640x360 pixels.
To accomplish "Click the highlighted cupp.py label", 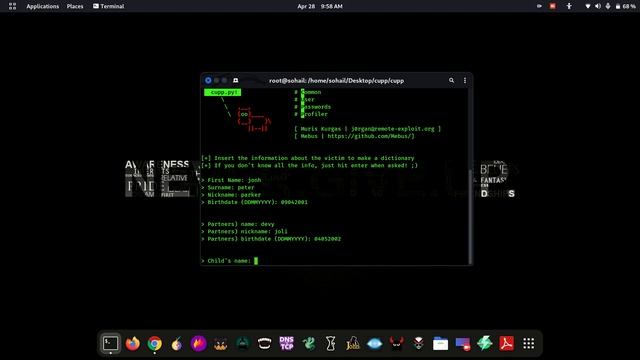I will click(x=222, y=92).
